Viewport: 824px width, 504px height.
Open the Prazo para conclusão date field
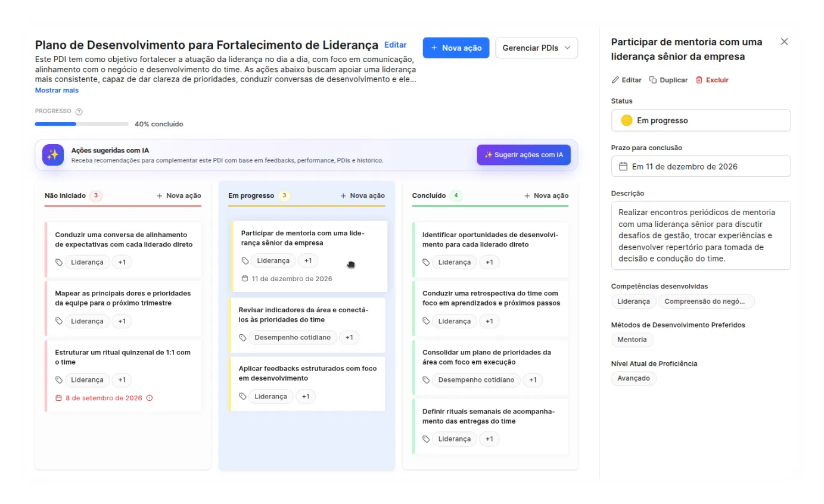701,166
